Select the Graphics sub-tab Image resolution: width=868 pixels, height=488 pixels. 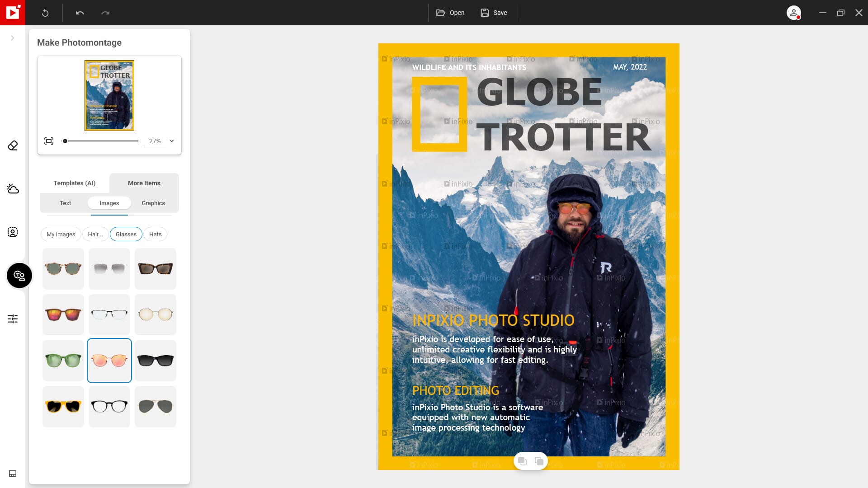click(153, 203)
